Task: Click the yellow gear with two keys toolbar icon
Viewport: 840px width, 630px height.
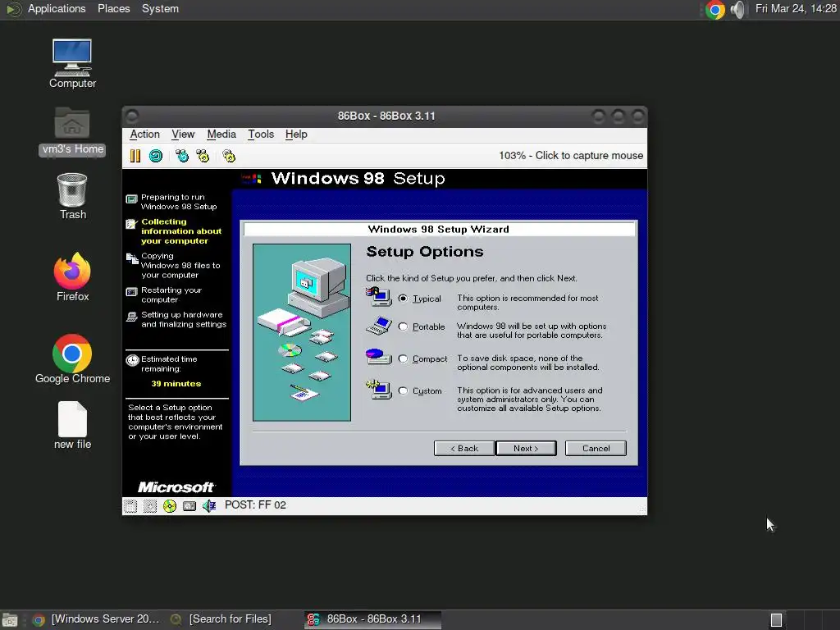Action: pyautogui.click(x=203, y=156)
